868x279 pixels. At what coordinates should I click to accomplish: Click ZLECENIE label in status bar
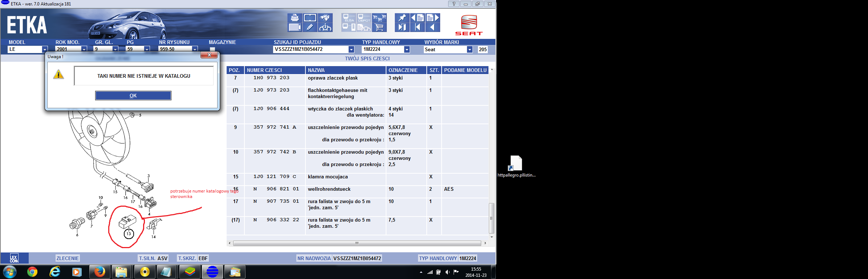68,258
